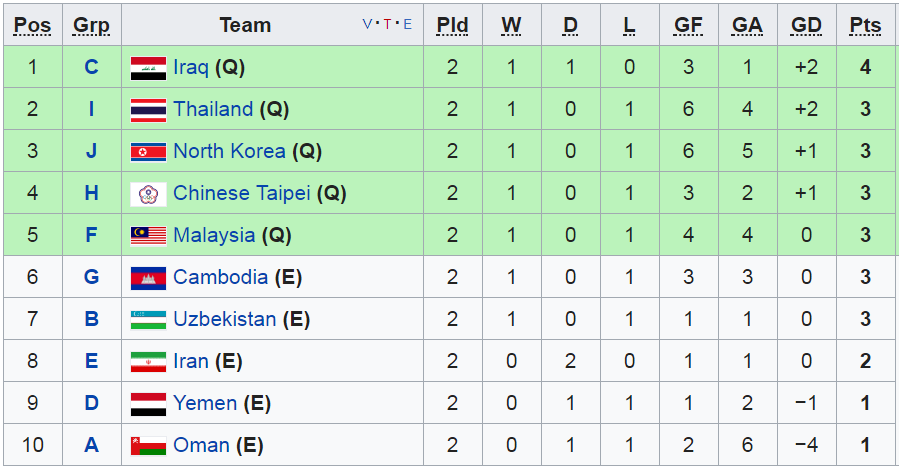Click the Cambodia flag icon
This screenshot has height=468, width=899.
(148, 278)
